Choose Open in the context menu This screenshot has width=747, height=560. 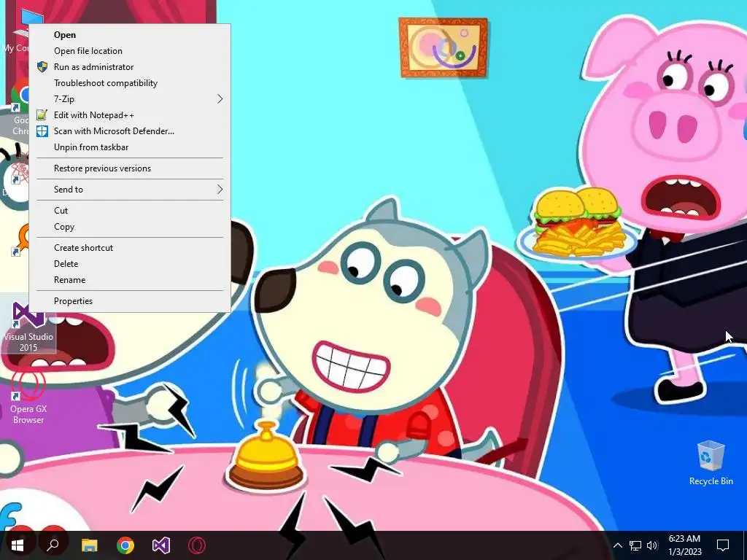click(130, 35)
